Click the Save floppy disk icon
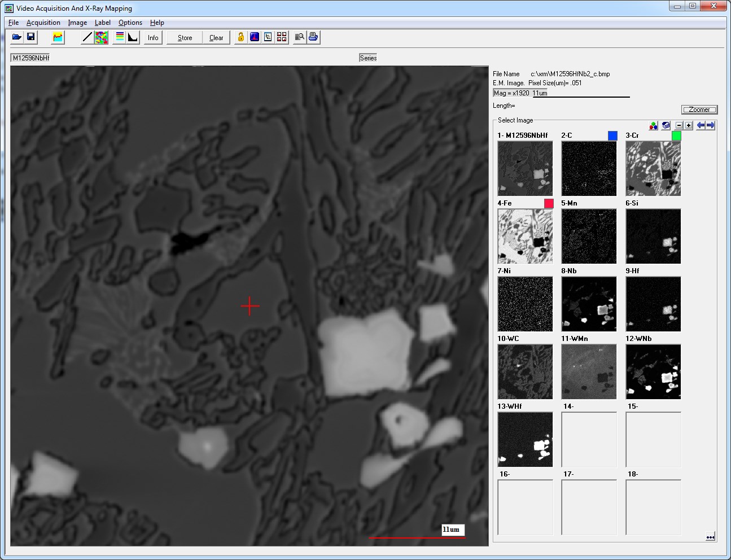 pos(31,37)
